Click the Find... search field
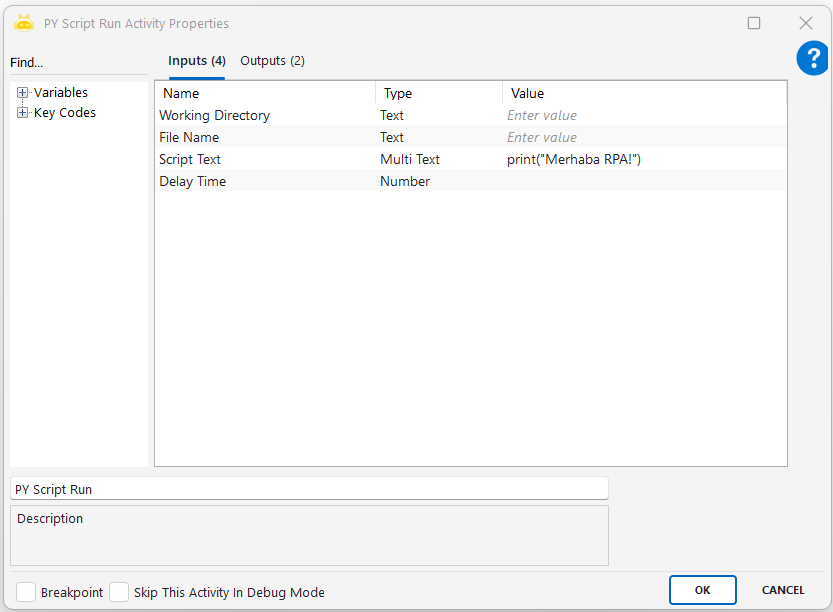The image size is (833, 612). 78,63
